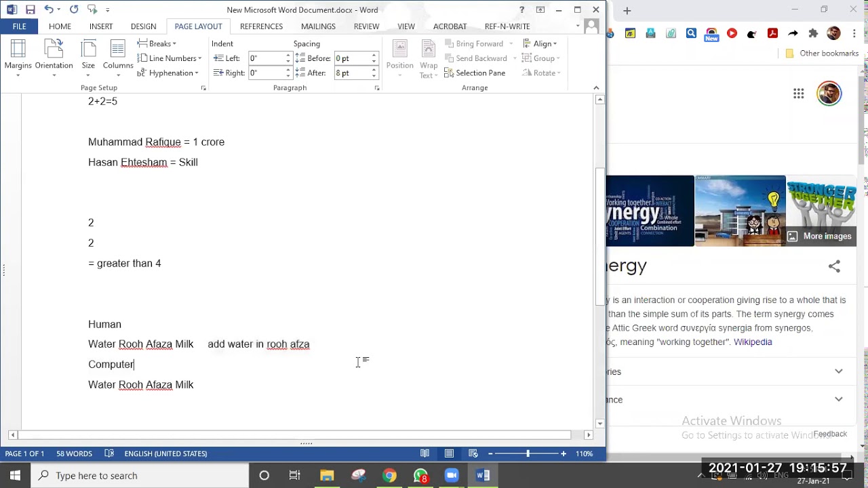868x488 pixels.
Task: Open File Explorer from the taskbar
Action: tap(327, 475)
